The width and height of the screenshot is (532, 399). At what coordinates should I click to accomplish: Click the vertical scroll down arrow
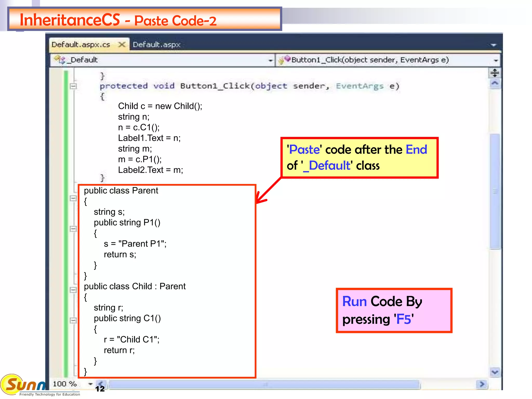495,372
